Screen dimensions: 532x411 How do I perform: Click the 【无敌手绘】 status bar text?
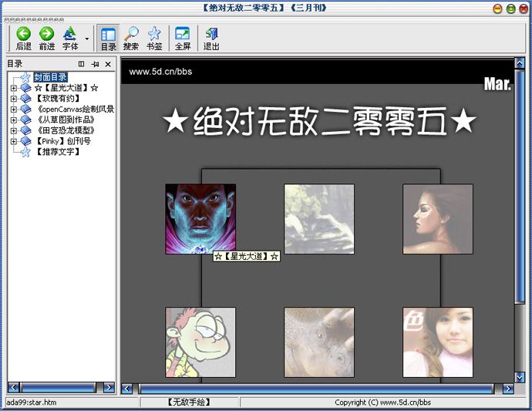coord(189,403)
